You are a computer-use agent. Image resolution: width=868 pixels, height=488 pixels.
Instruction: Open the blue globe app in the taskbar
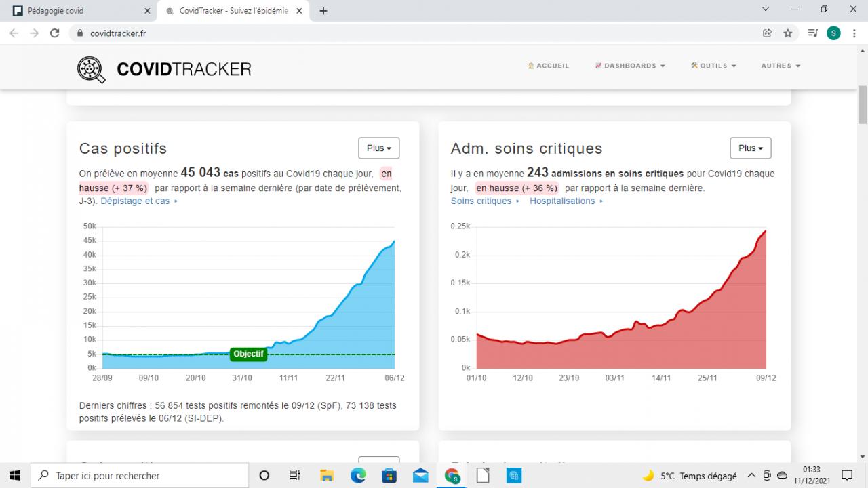click(x=514, y=476)
